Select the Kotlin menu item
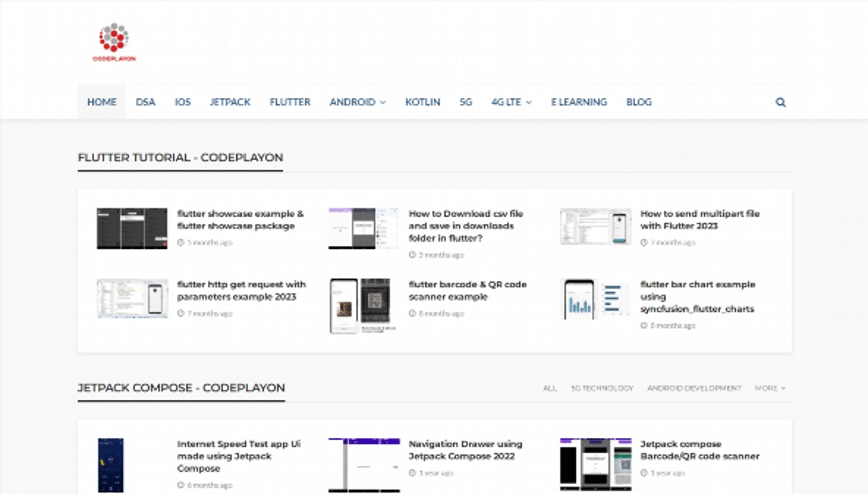868x494 pixels. [422, 102]
